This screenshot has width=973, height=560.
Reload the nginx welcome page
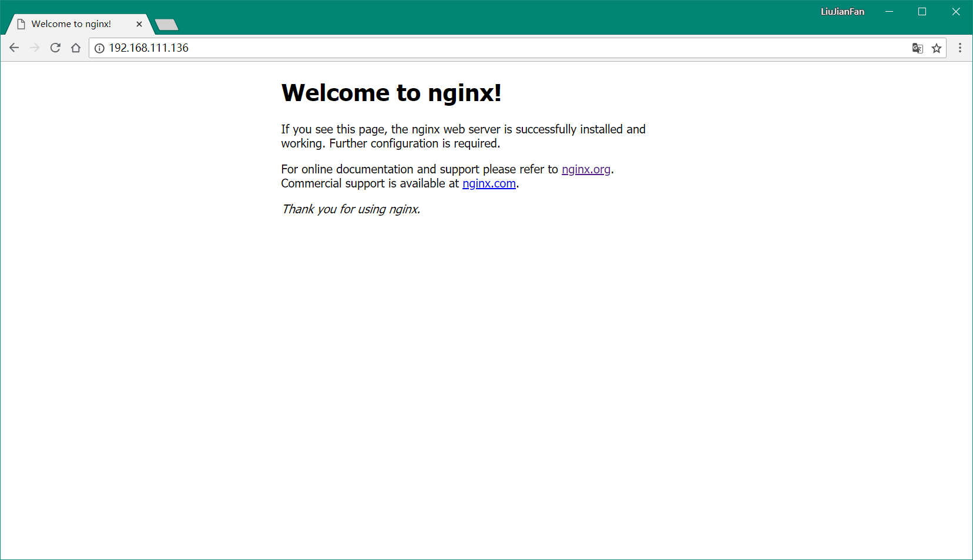tap(55, 48)
